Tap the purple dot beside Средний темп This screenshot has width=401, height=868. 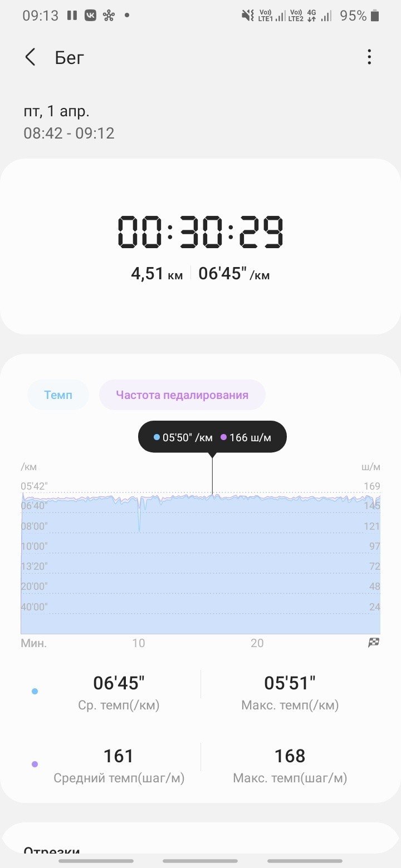tap(35, 765)
